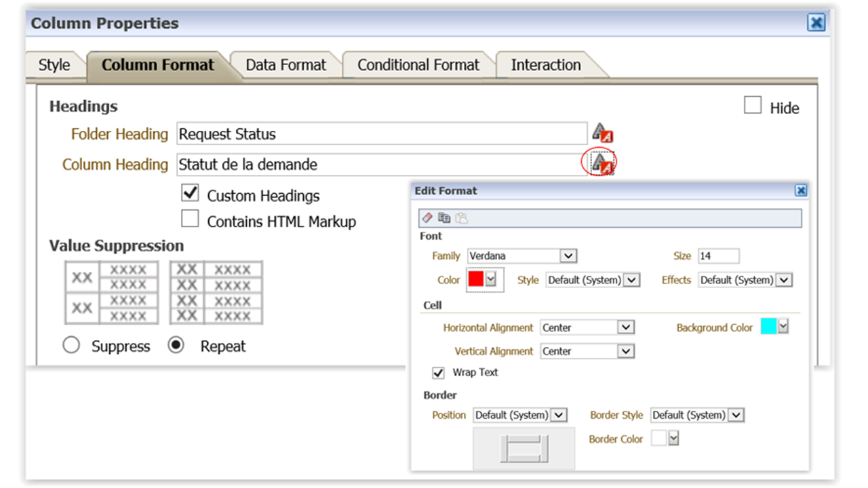Image resolution: width=868 pixels, height=488 pixels.
Task: Click the Border Color label
Action: 616,439
